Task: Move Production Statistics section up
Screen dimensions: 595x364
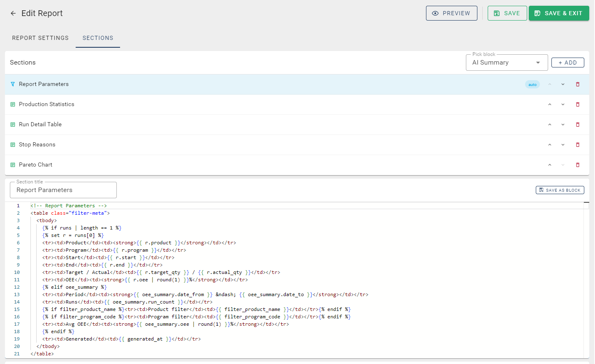Action: click(x=550, y=104)
